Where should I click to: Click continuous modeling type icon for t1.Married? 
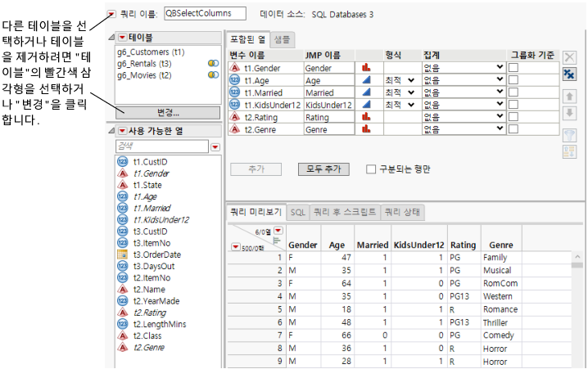[366, 92]
